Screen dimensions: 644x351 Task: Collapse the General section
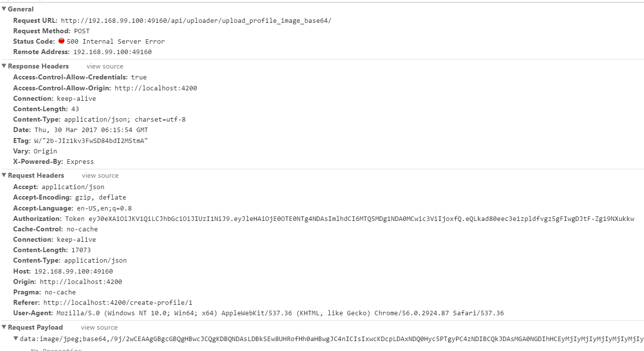click(4, 9)
